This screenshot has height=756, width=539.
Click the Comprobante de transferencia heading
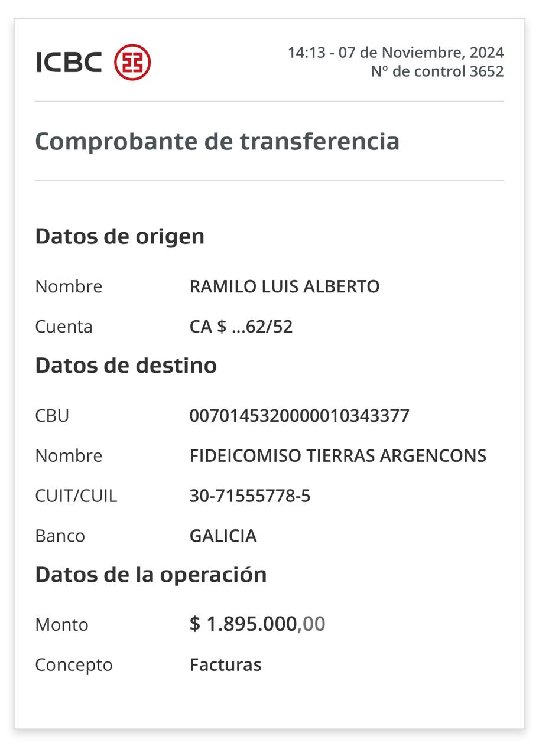click(217, 141)
